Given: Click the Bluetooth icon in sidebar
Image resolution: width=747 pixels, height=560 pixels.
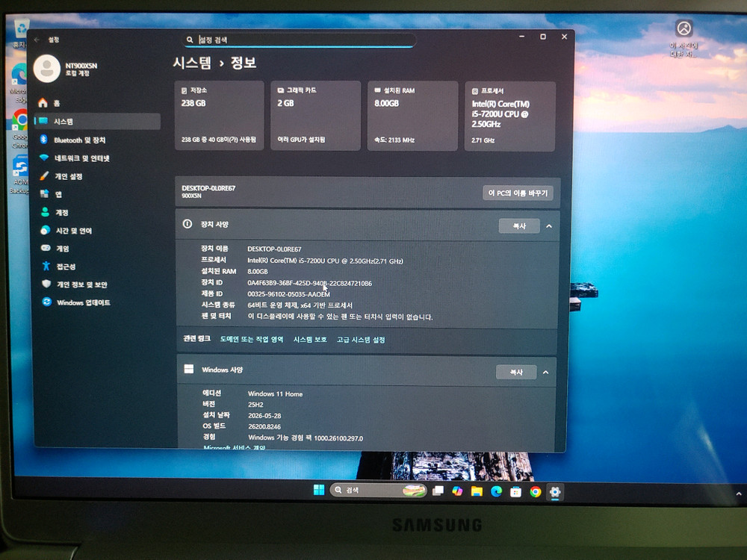Looking at the screenshot, I should pyautogui.click(x=43, y=140).
